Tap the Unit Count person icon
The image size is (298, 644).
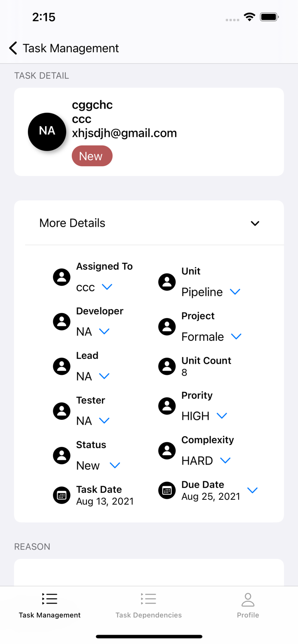click(x=167, y=366)
